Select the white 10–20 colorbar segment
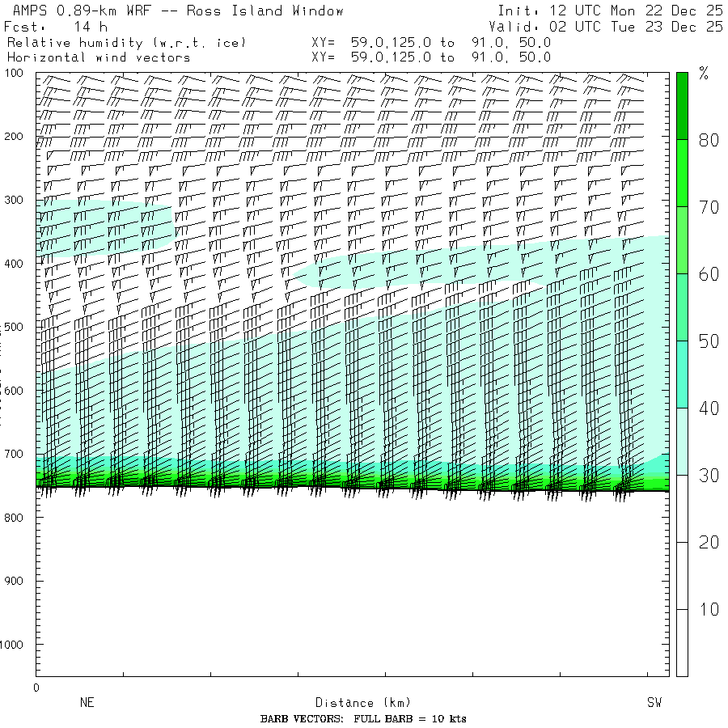 coord(682,576)
